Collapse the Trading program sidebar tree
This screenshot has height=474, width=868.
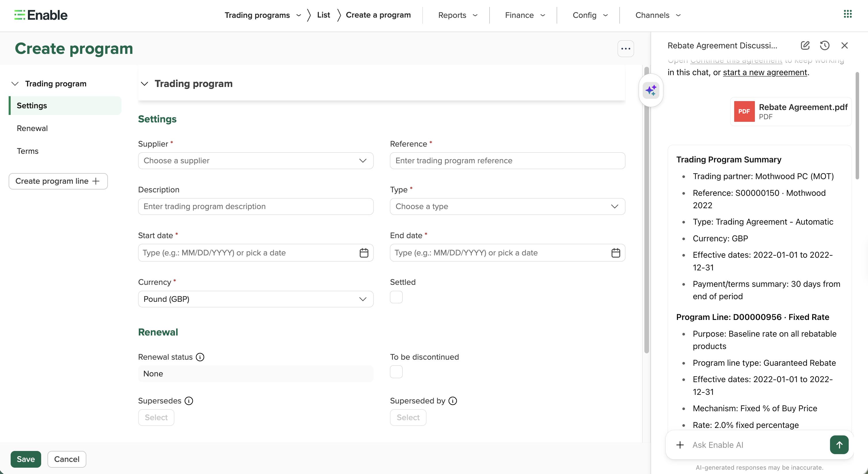(x=15, y=84)
